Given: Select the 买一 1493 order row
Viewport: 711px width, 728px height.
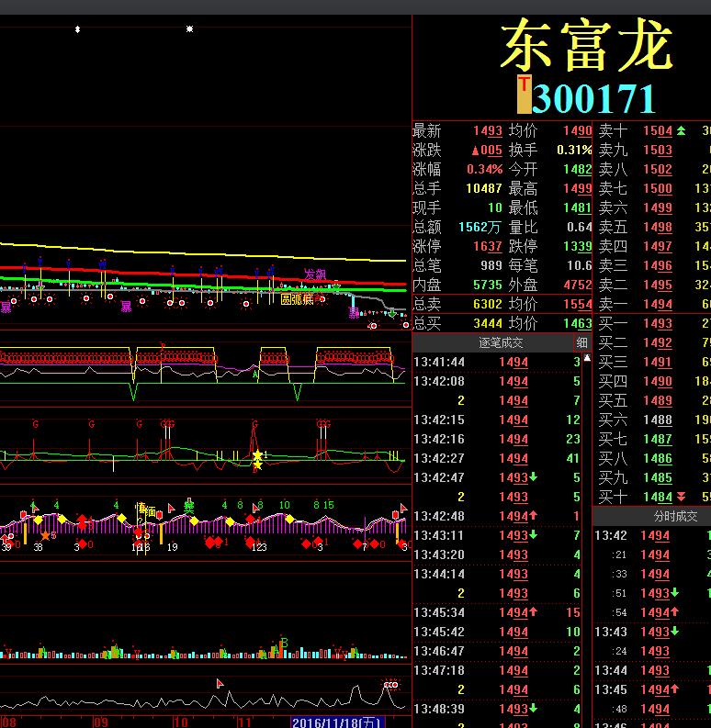Looking at the screenshot, I should [x=652, y=323].
